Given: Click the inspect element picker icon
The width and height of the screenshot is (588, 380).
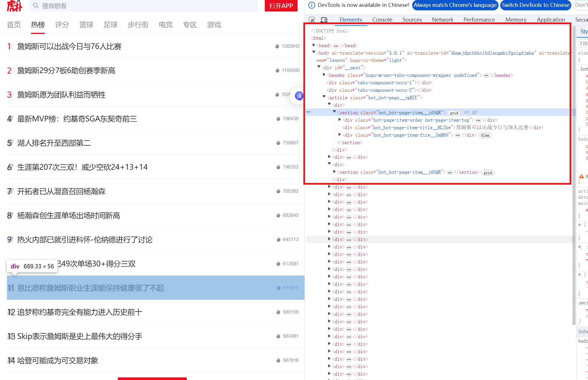Looking at the screenshot, I should pyautogui.click(x=312, y=20).
